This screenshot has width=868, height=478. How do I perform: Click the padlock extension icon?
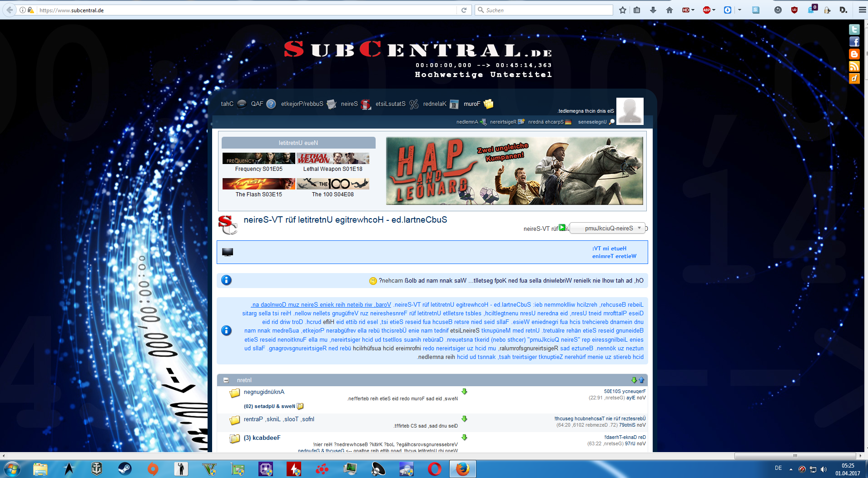[x=827, y=10]
